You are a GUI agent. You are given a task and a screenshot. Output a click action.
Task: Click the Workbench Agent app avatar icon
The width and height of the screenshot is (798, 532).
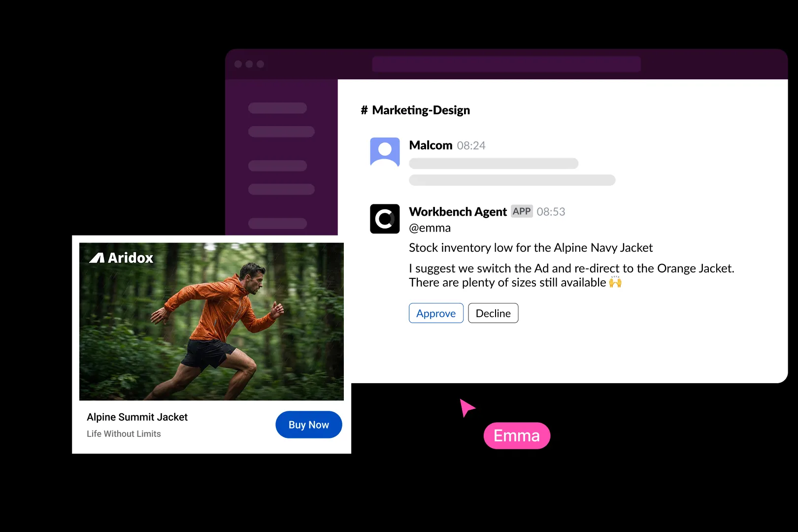click(x=385, y=219)
